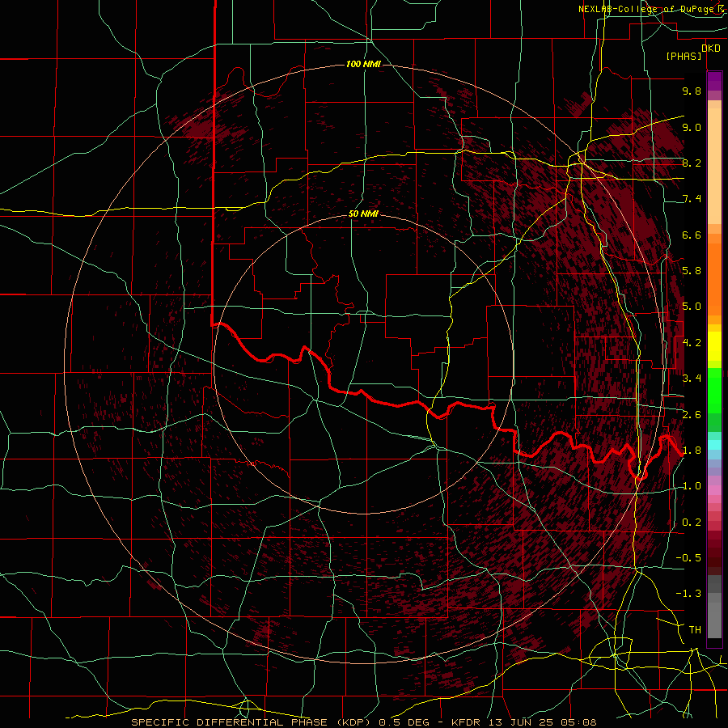Click the TH threshold legend label
728x728 pixels.
695,630
